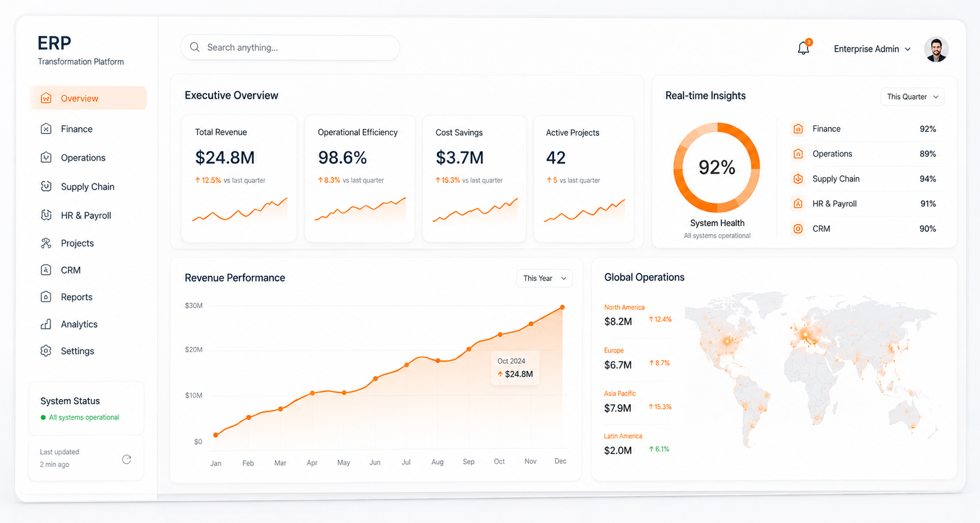Viewport: 980px width, 523px height.
Task: Click the Latin America $2.0M entry
Action: pyautogui.click(x=638, y=444)
